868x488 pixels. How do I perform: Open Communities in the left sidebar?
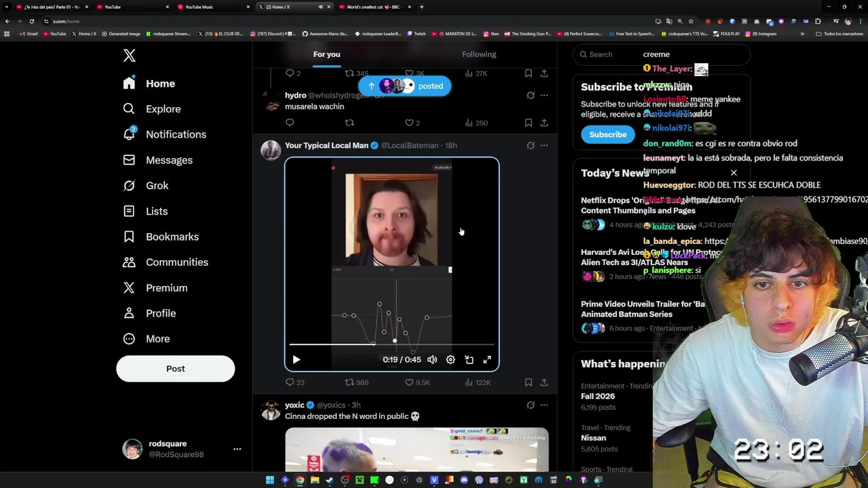165,262
